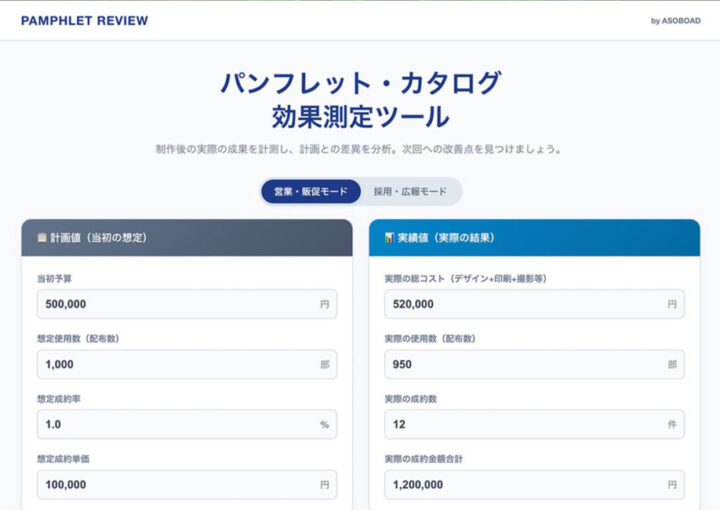Select the 想定使用数 field showing 1,000

(x=187, y=364)
